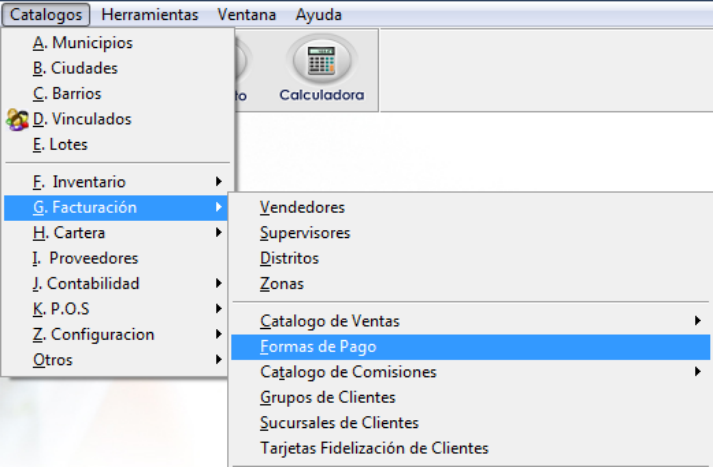Image resolution: width=713 pixels, height=467 pixels.
Task: Open the Ventana menu
Action: [x=246, y=15]
